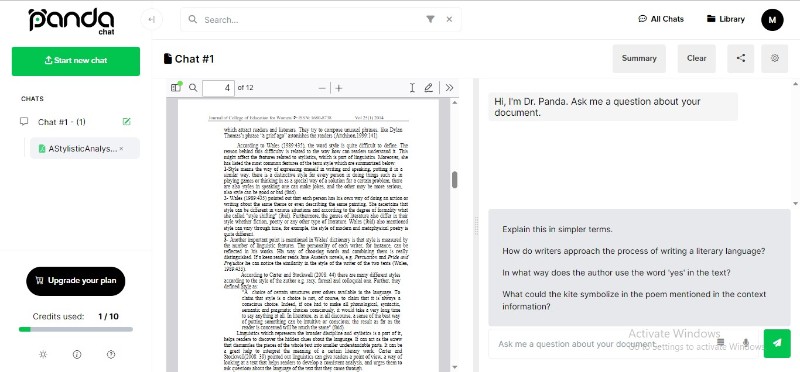Click the chat panel scroll down arrow
This screenshot has height=372, width=800.
click(x=795, y=203)
